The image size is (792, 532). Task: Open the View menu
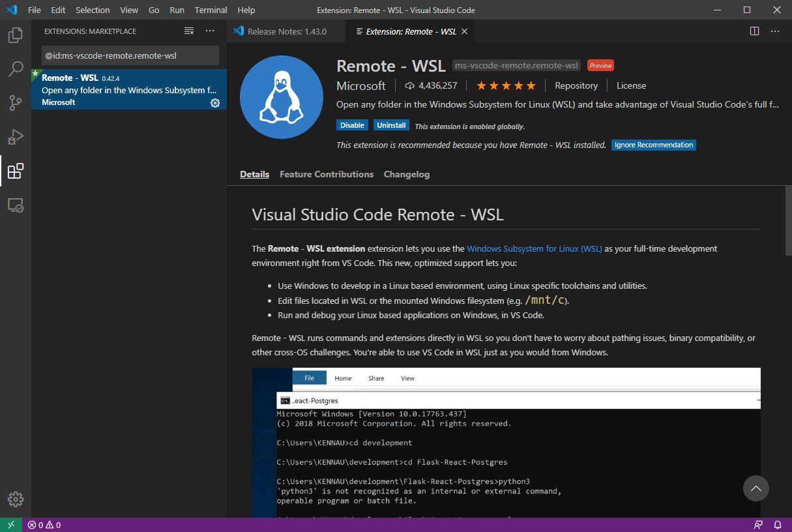tap(129, 10)
